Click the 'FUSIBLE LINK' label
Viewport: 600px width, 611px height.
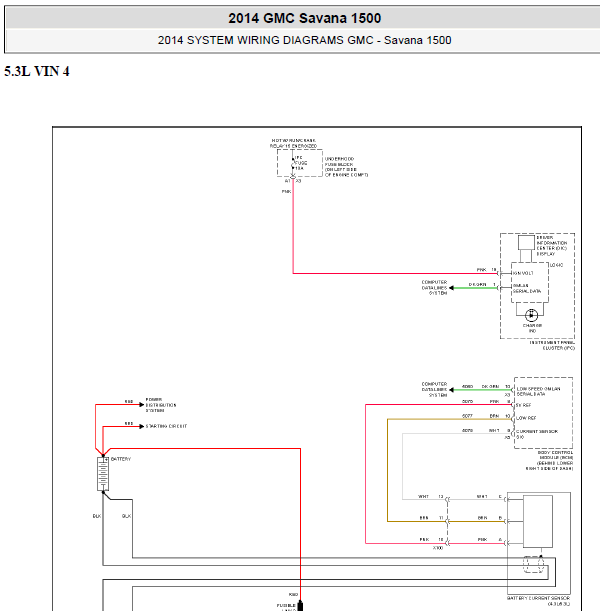point(286,607)
